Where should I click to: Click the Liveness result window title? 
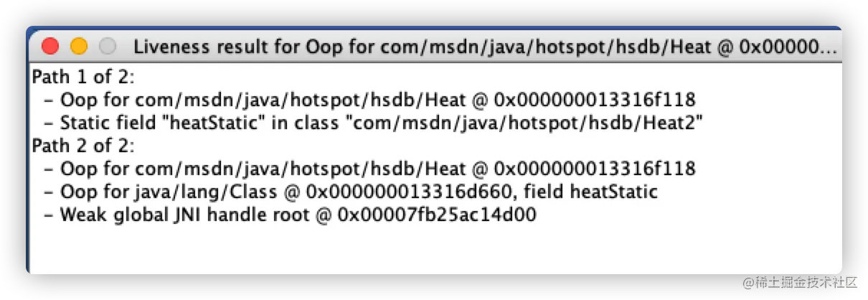click(x=486, y=47)
